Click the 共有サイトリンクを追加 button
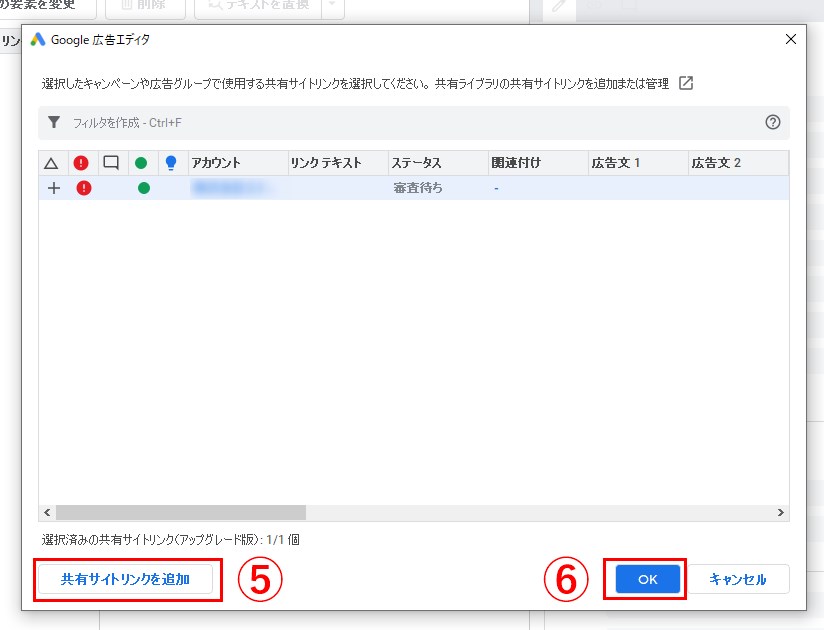This screenshot has width=824, height=630. coord(125,579)
